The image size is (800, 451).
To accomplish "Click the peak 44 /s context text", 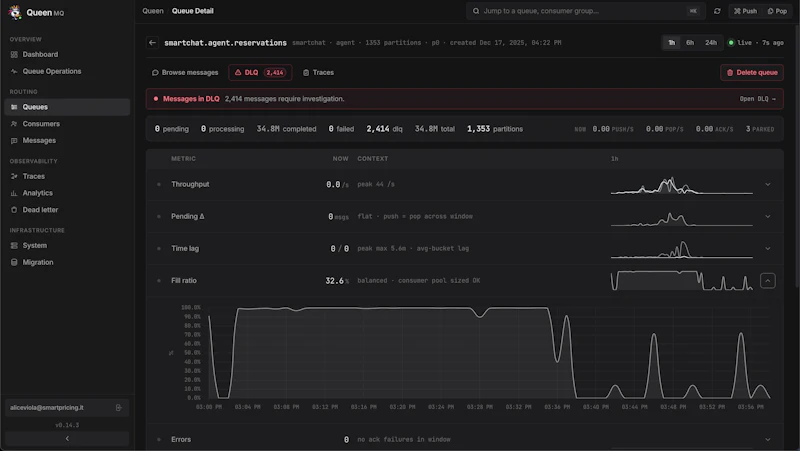I will coord(376,185).
